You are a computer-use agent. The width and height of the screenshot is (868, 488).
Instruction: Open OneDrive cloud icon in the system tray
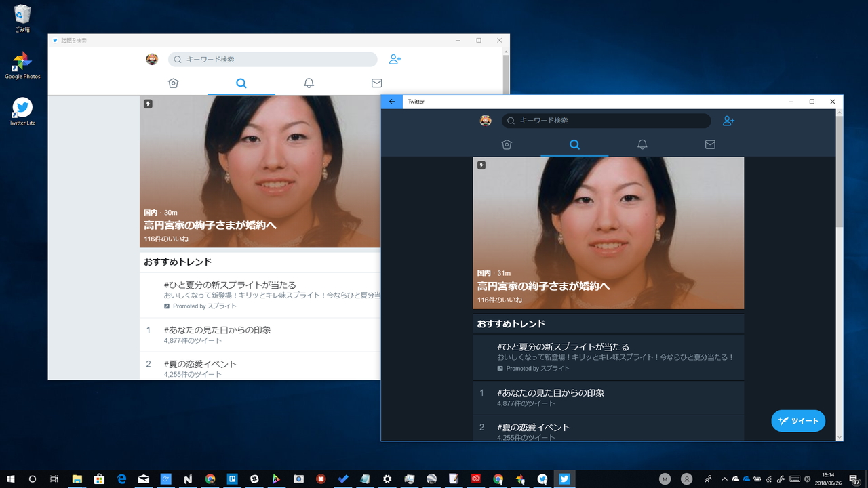[745, 479]
